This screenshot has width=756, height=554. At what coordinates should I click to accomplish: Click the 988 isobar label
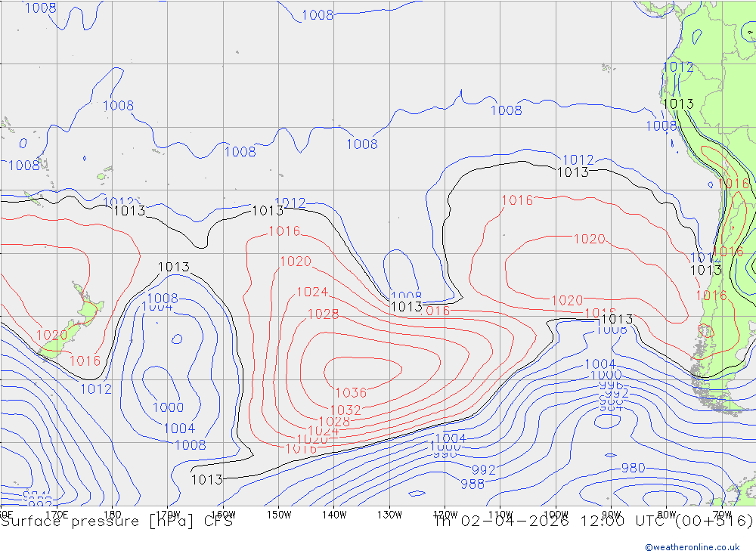[x=472, y=484]
